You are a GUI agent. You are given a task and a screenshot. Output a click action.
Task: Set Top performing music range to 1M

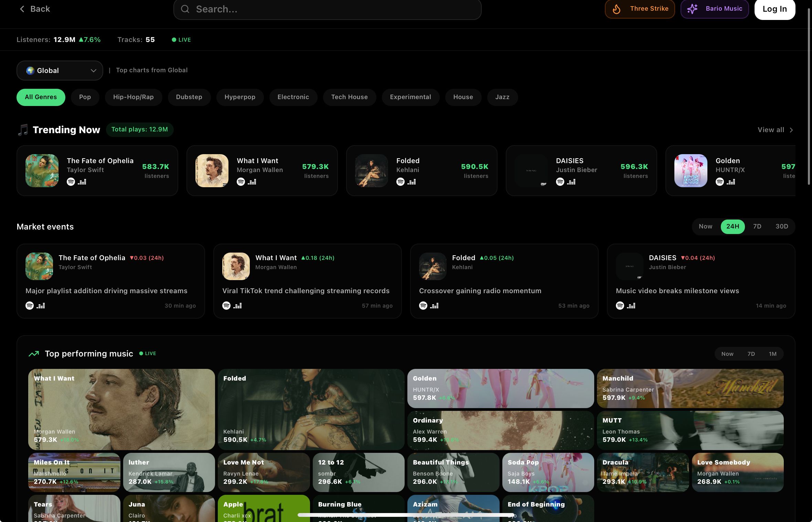773,354
